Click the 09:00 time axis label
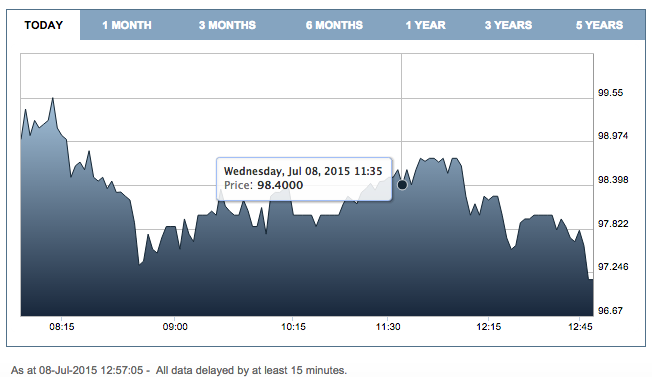 click(175, 327)
